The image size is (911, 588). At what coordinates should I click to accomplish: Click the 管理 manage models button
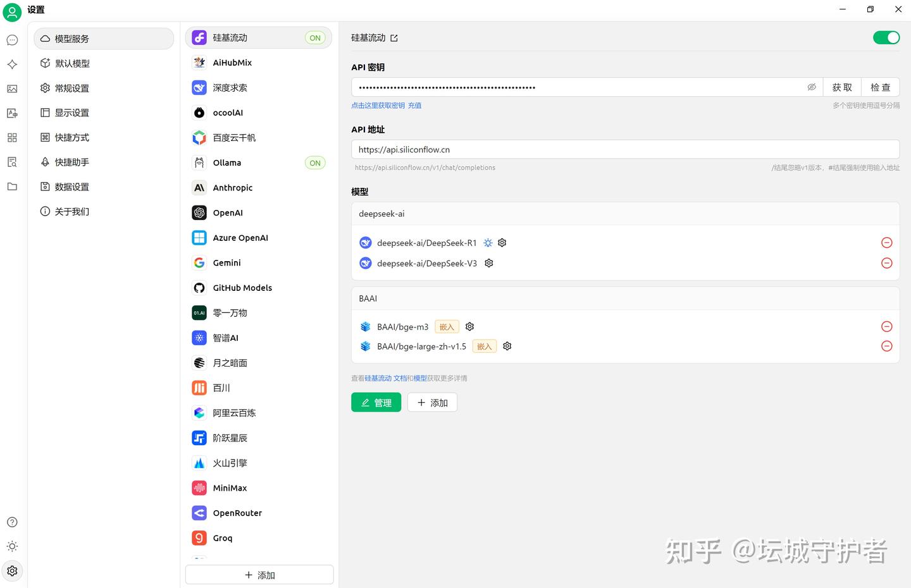click(376, 402)
